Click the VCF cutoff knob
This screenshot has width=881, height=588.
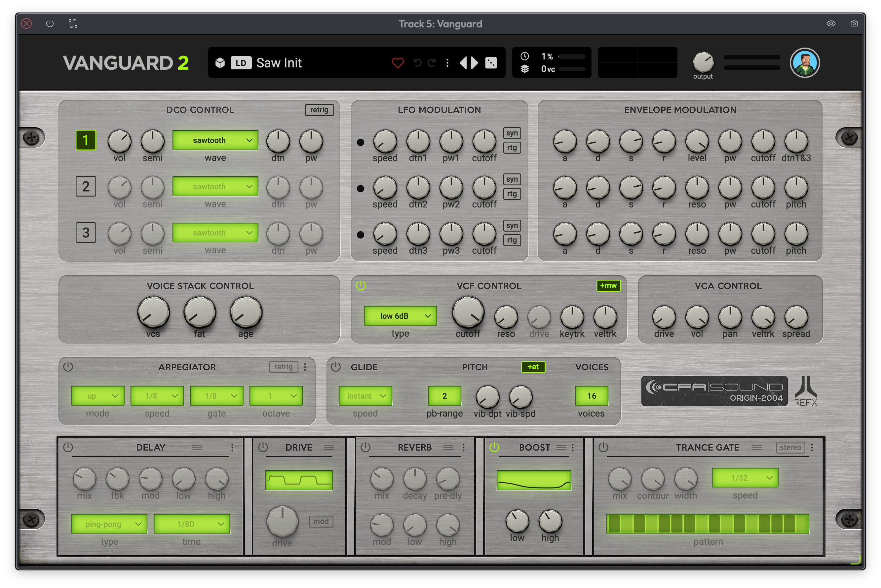point(468,312)
